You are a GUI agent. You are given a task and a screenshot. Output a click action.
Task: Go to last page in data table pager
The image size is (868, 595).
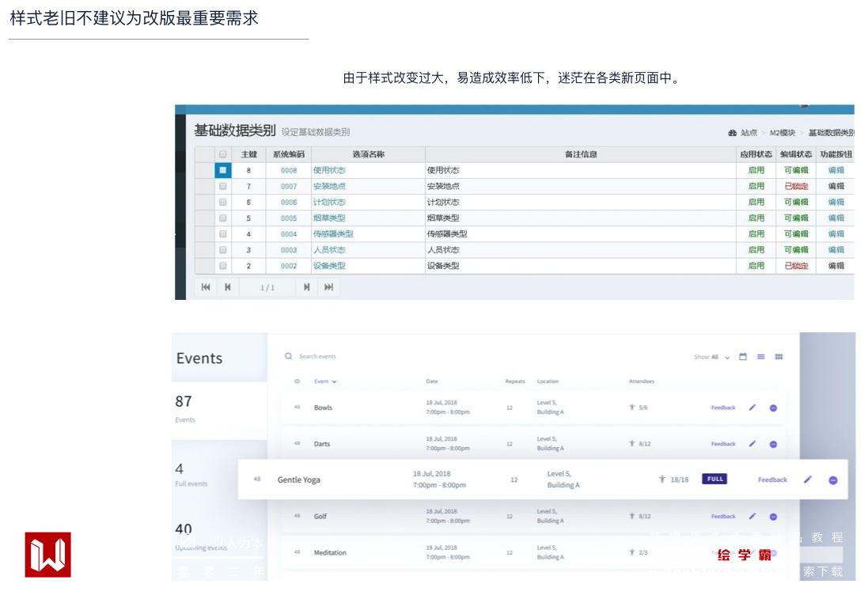[x=328, y=287]
